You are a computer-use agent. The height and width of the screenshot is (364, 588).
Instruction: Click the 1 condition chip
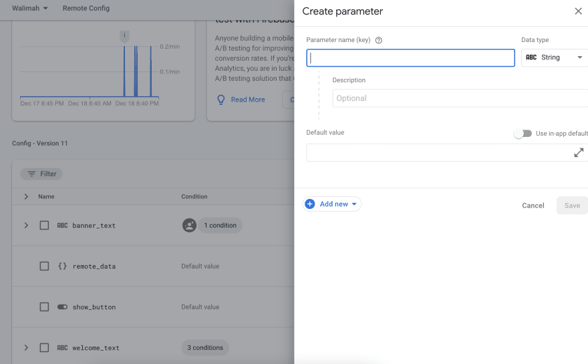tap(220, 225)
